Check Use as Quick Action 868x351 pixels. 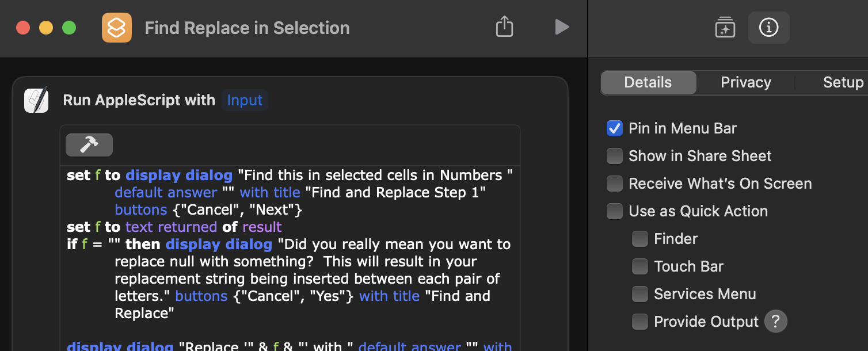coord(615,211)
